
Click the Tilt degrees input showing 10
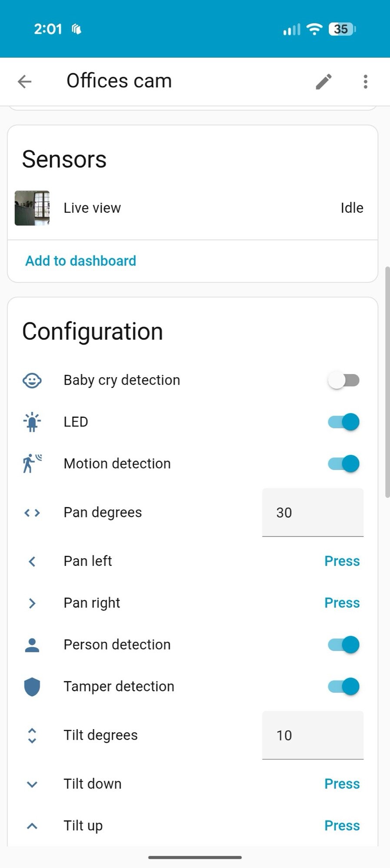pyautogui.click(x=312, y=735)
